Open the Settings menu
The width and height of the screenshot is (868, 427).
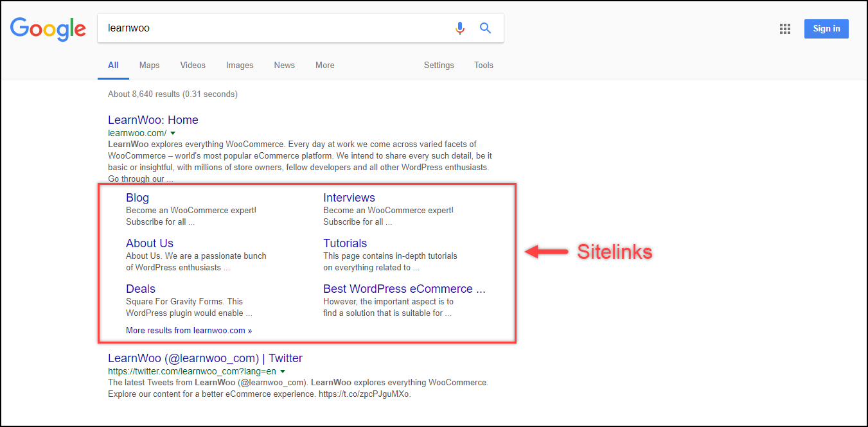[x=439, y=65]
